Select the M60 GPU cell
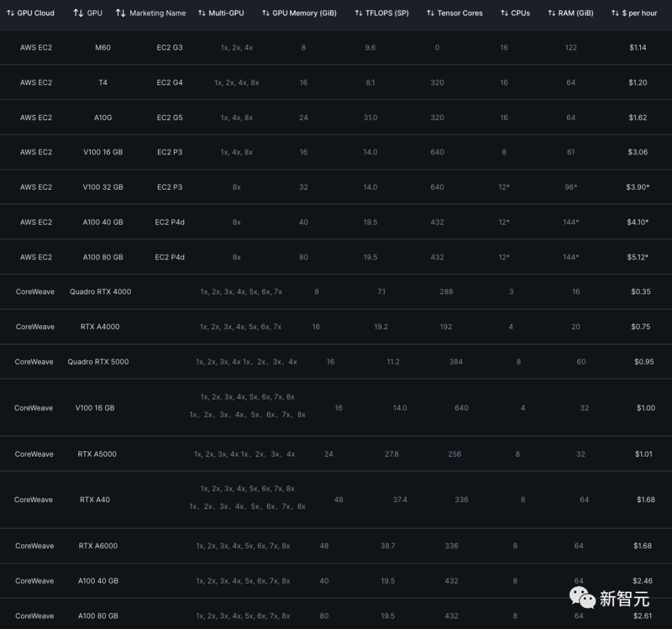Viewport: 672px width, 629px height. tap(103, 47)
